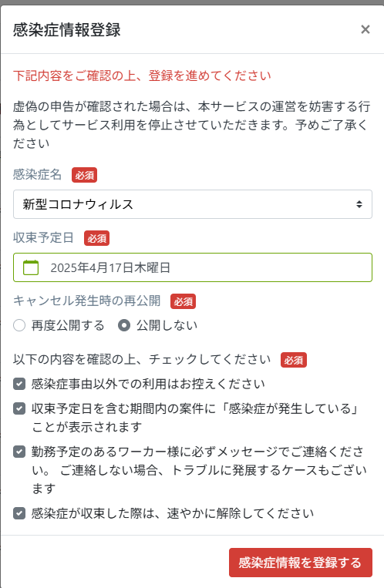
Task: Select the 再度公開する radio button
Action: (x=19, y=325)
